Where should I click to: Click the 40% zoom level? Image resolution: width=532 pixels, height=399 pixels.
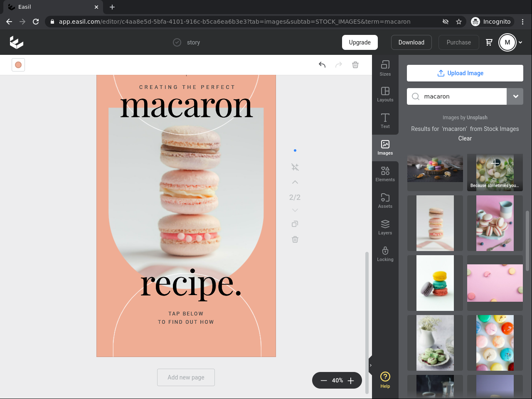point(337,381)
